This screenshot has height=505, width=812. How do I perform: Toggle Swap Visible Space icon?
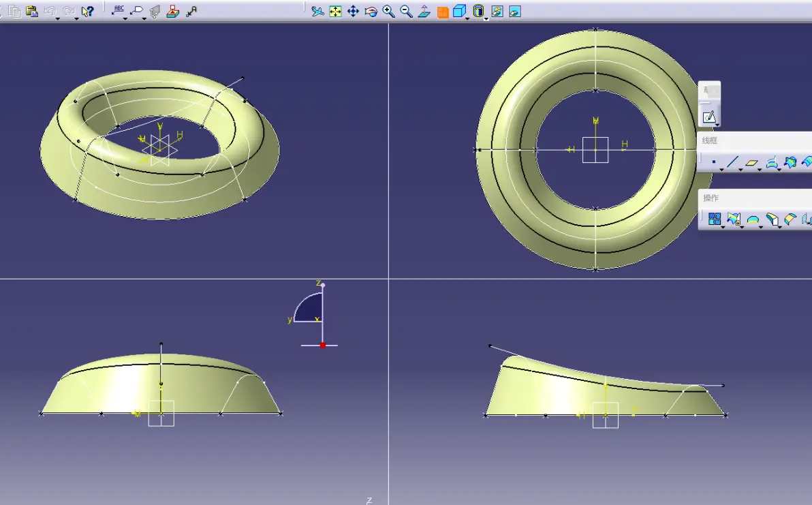coord(515,12)
